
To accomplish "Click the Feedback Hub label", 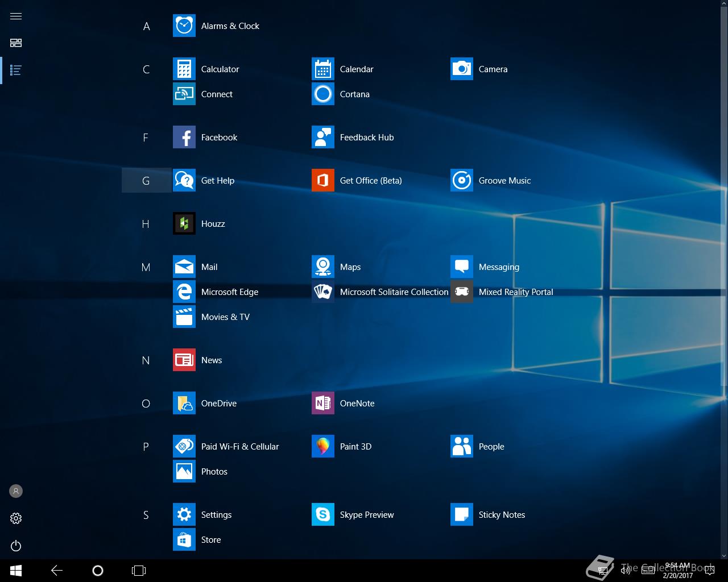I will pyautogui.click(x=367, y=137).
